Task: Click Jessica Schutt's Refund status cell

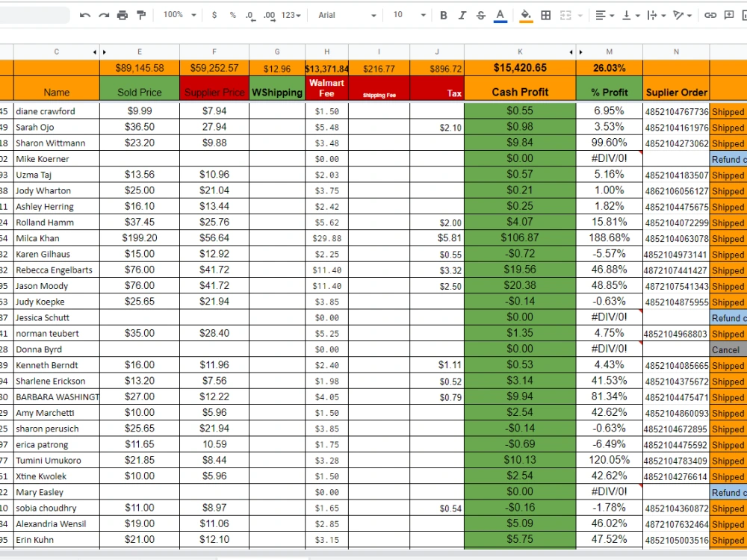Action: pos(728,317)
